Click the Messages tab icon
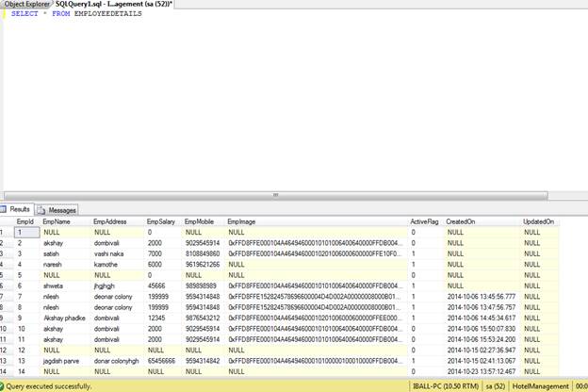588x392 pixels. [x=41, y=210]
